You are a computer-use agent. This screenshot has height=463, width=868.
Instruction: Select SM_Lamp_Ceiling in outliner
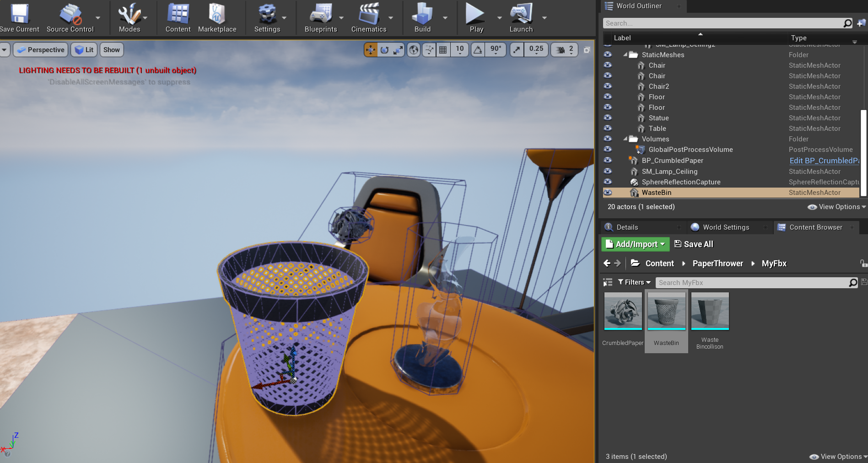point(732,172)
